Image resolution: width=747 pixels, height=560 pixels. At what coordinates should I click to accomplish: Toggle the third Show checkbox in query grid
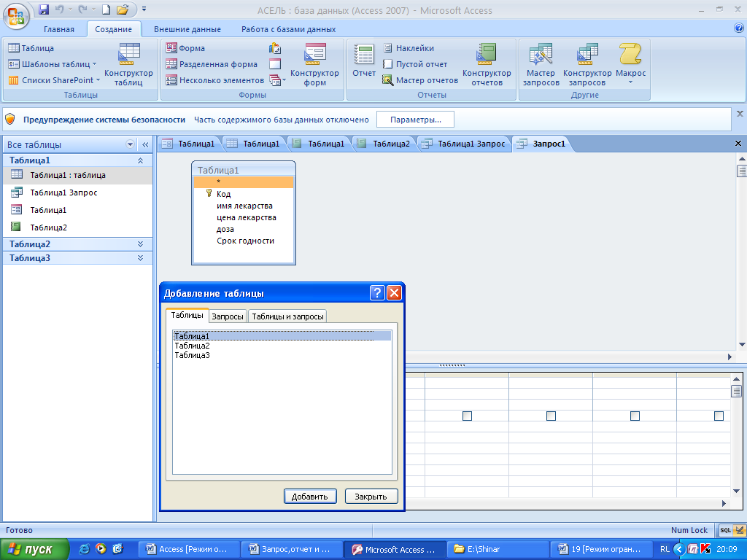635,416
